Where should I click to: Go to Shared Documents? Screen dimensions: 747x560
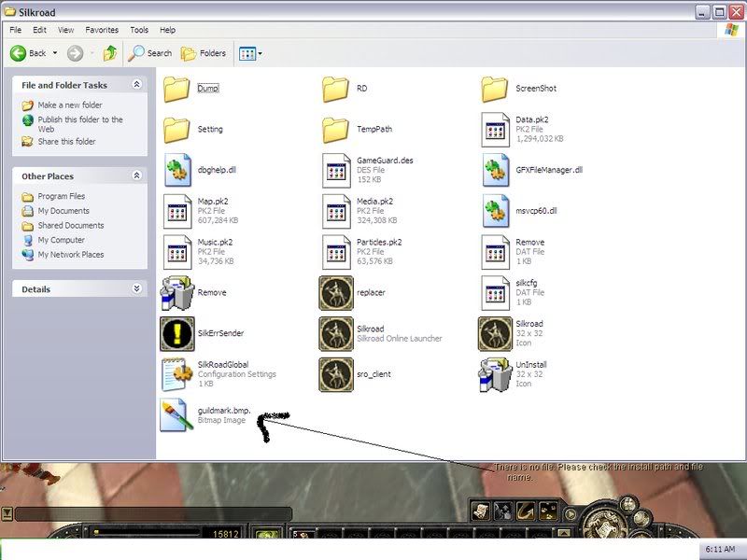pyautogui.click(x=71, y=225)
